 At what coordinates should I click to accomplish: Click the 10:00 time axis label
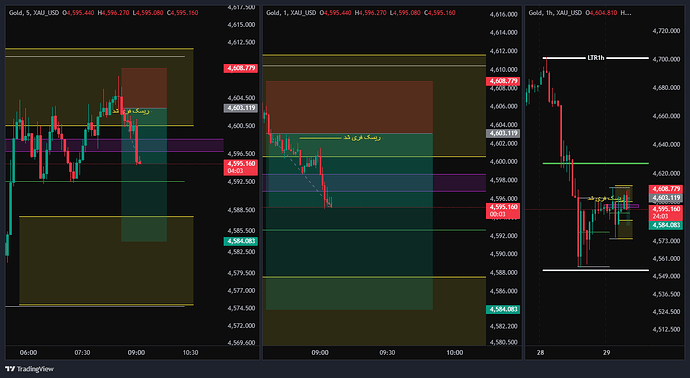455,352
